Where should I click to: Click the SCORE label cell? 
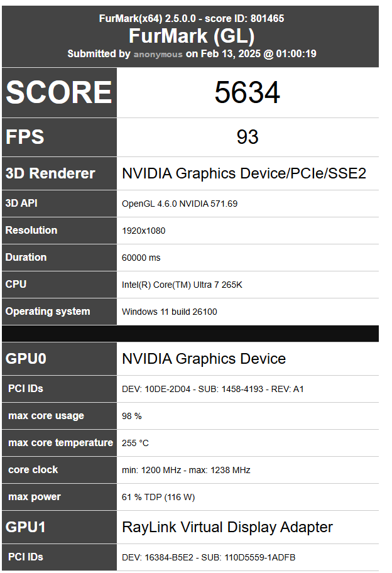59,93
